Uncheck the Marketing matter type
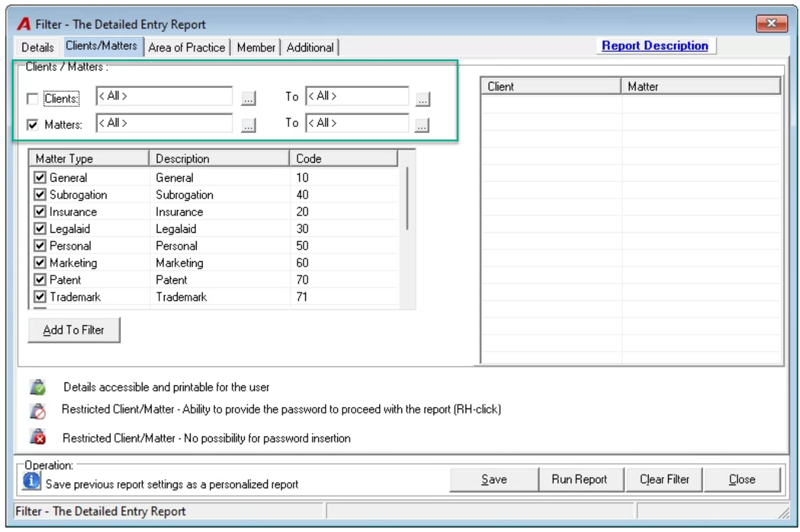Screen dimensions: 800x532 pyautogui.click(x=40, y=263)
